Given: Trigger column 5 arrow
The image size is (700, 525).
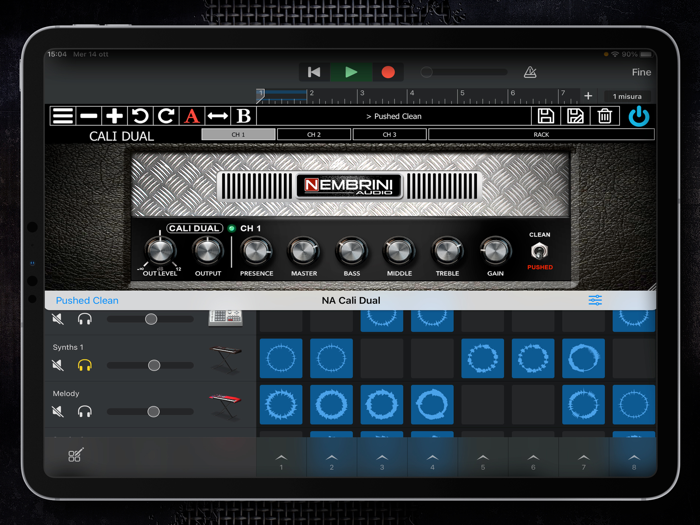Looking at the screenshot, I should point(483,458).
